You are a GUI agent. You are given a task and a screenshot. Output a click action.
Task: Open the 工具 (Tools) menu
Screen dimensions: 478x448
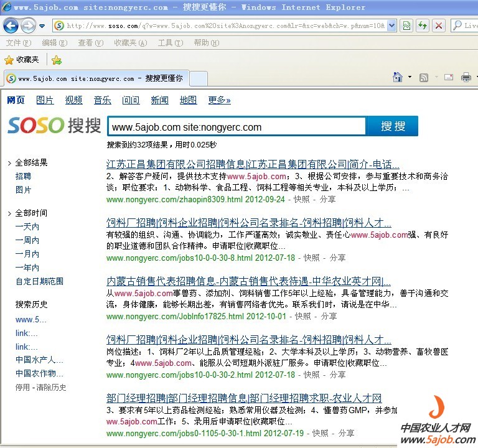pos(165,43)
